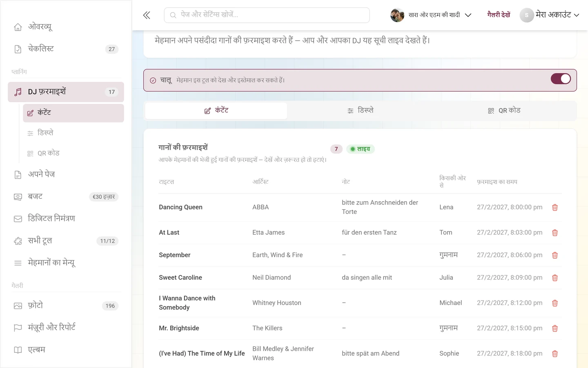Open डिस्प्ले in the sidebar submenu
The height and width of the screenshot is (368, 588).
click(x=73, y=133)
